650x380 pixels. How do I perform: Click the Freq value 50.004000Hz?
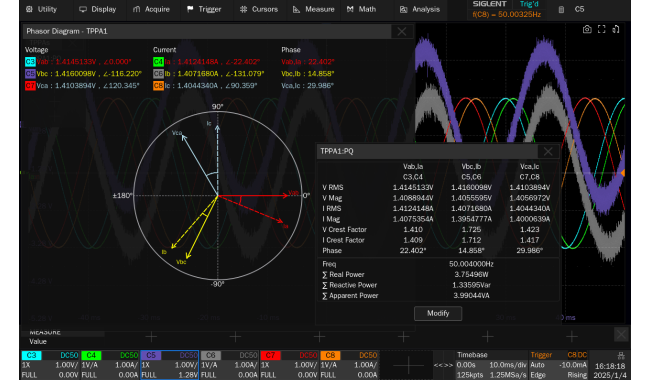471,264
